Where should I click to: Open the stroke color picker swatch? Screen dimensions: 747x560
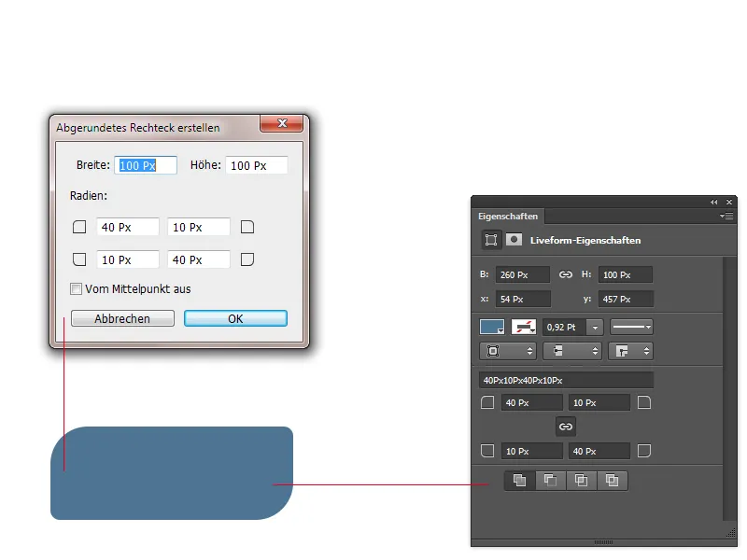coord(524,327)
